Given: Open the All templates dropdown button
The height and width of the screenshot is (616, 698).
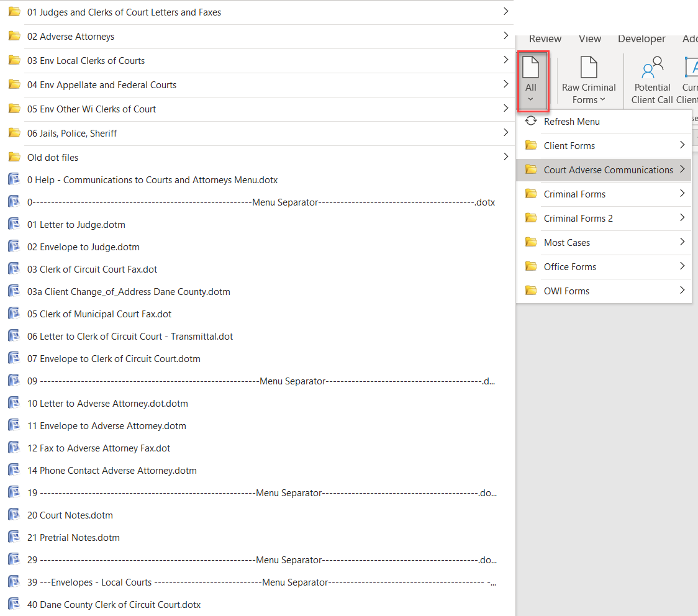Looking at the screenshot, I should click(532, 81).
